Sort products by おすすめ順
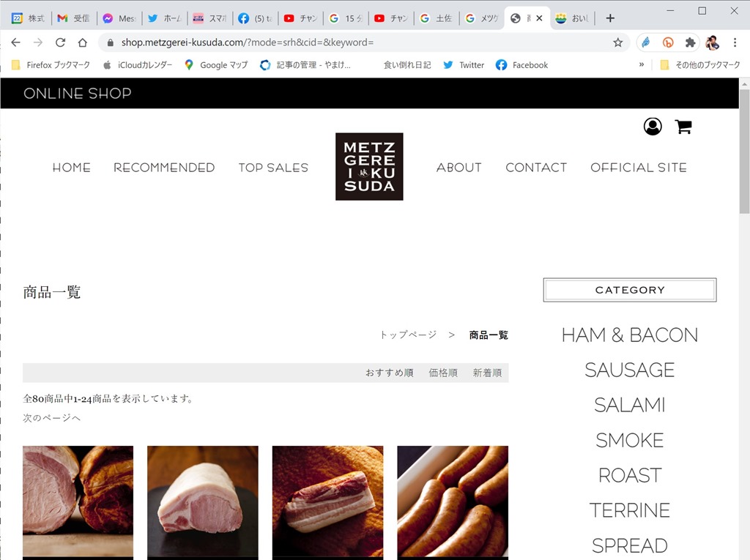This screenshot has height=560, width=750. [390, 373]
